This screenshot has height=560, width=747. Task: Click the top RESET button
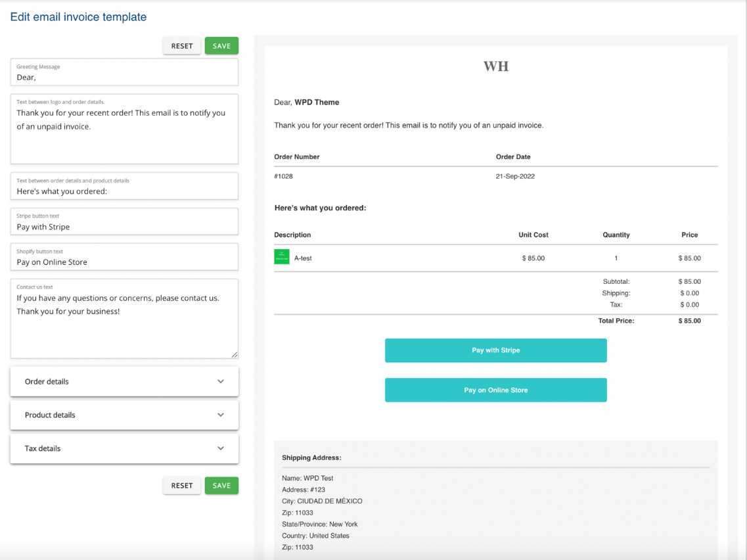[x=182, y=46]
